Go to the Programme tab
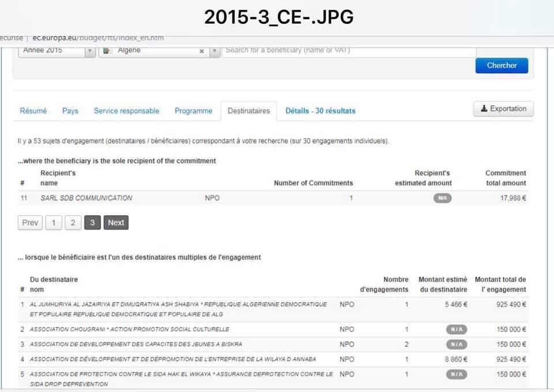Viewport: 554px width, 392px height. tap(193, 111)
